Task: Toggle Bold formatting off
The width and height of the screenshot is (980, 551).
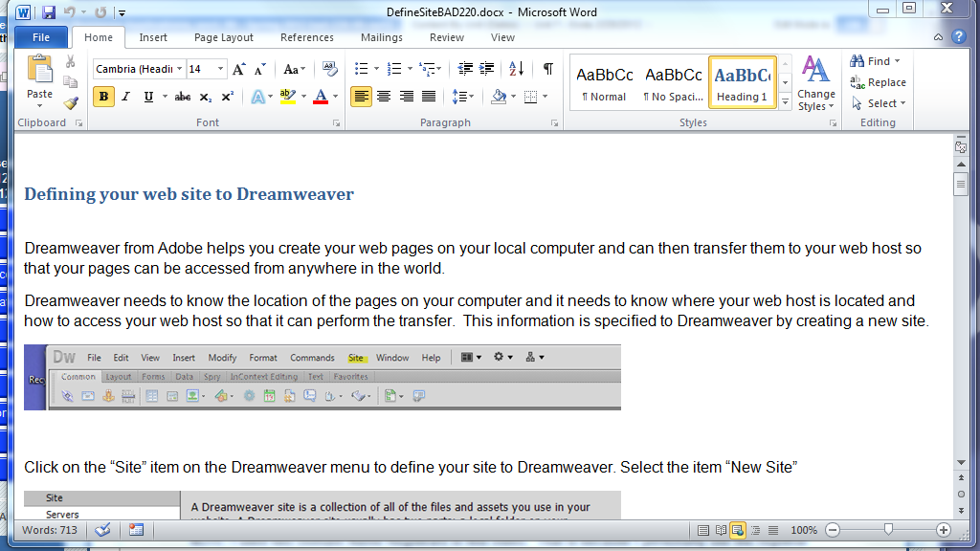Action: (103, 97)
